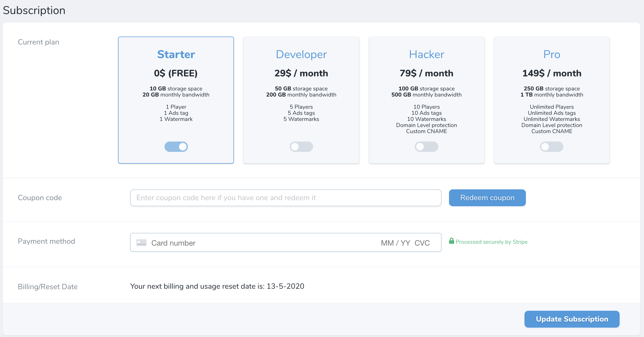Click the 79$ / month price

[427, 73]
